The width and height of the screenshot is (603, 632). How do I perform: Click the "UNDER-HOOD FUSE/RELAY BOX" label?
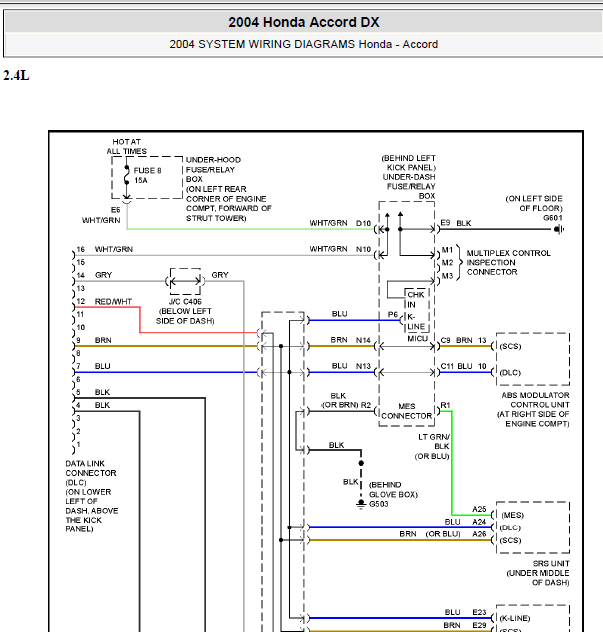click(x=213, y=169)
